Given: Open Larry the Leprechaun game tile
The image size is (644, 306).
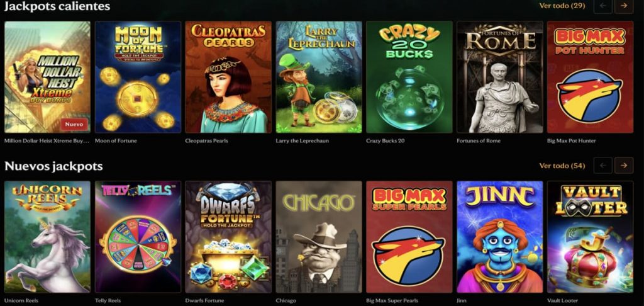Looking at the screenshot, I should coord(319,77).
